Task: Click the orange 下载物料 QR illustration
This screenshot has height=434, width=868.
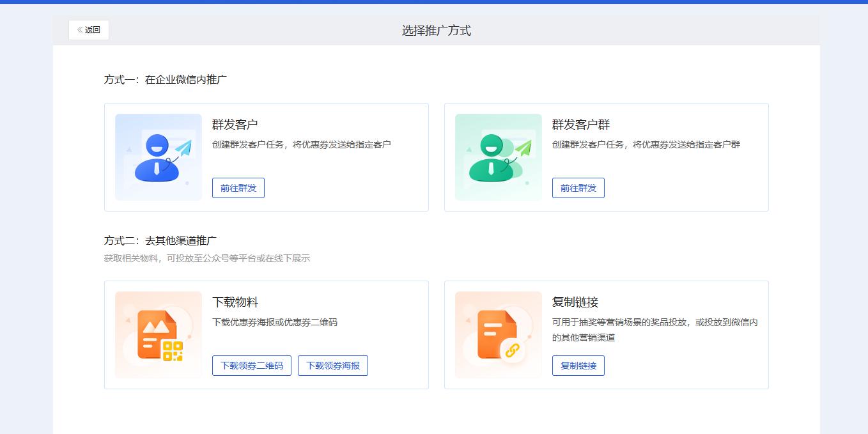Action: pyautogui.click(x=159, y=335)
